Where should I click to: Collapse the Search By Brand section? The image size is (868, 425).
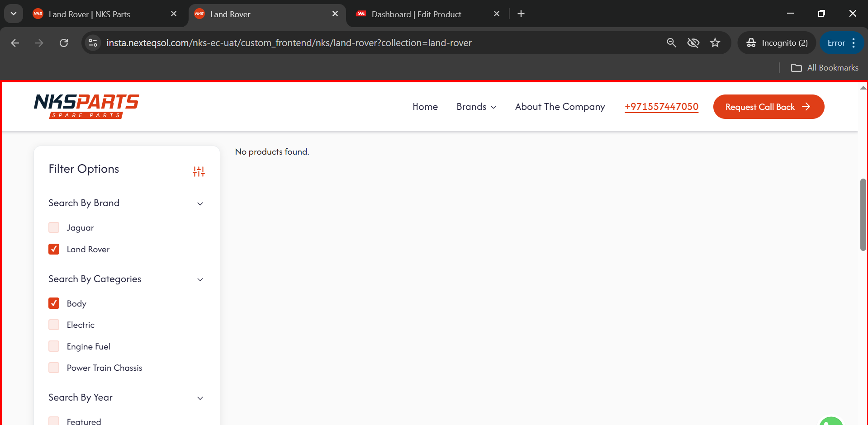click(x=200, y=203)
